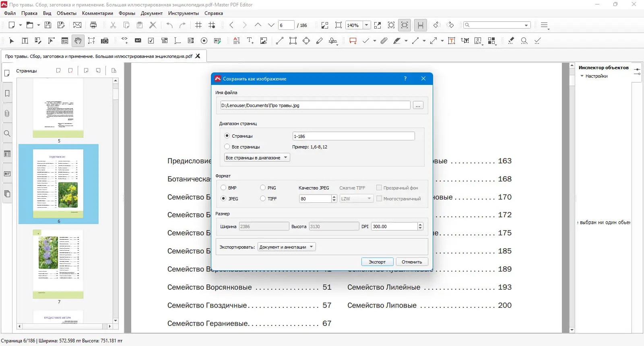This screenshot has width=644, height=346.
Task: Click the Print icon
Action: coord(93,25)
